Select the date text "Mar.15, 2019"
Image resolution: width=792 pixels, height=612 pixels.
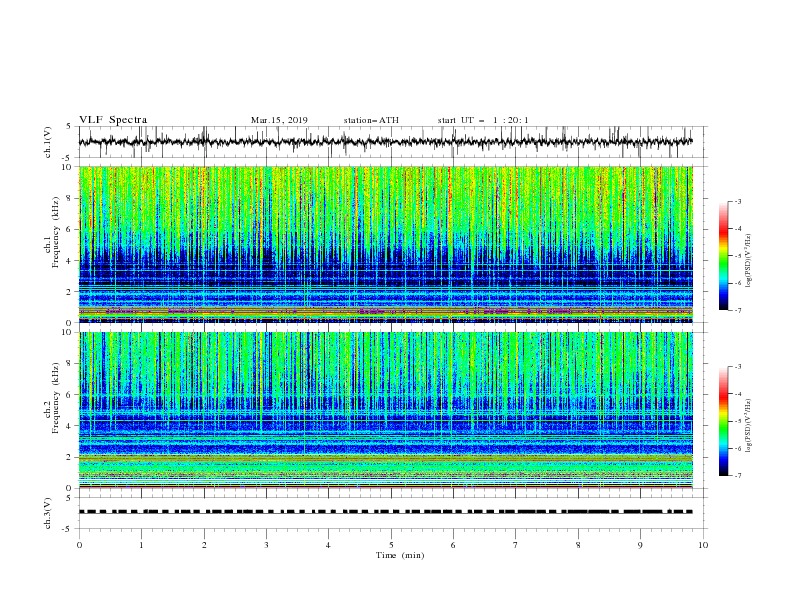(279, 120)
